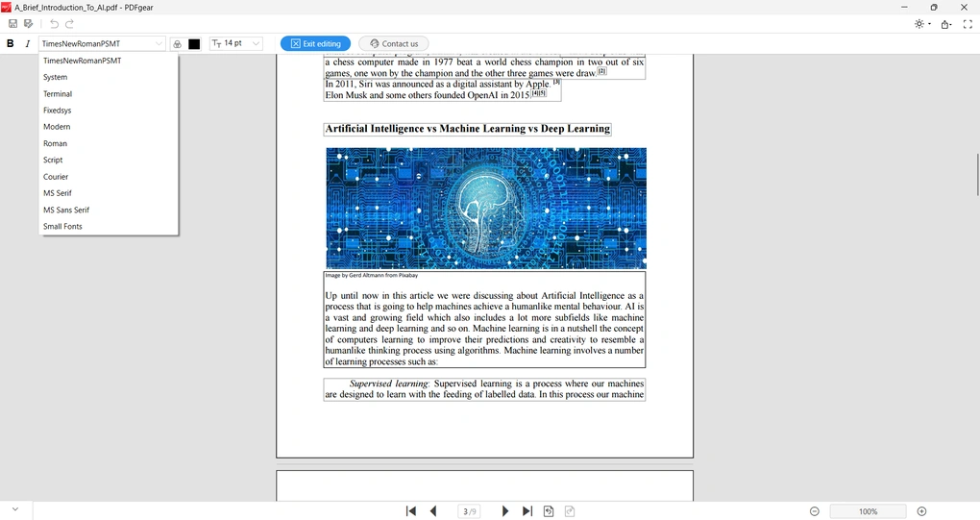Viewport: 980px width, 520px height.
Task: Select MS Sans Serif font option
Action: 66,210
